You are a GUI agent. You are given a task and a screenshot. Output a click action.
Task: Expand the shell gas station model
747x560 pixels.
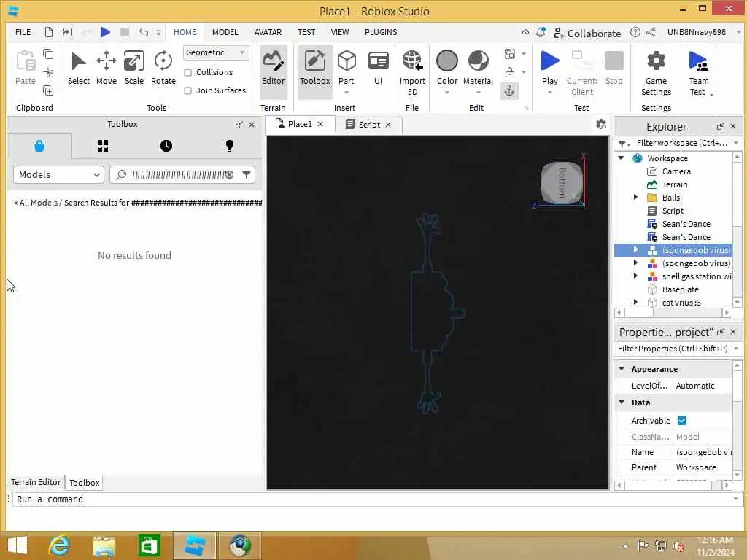click(x=635, y=276)
